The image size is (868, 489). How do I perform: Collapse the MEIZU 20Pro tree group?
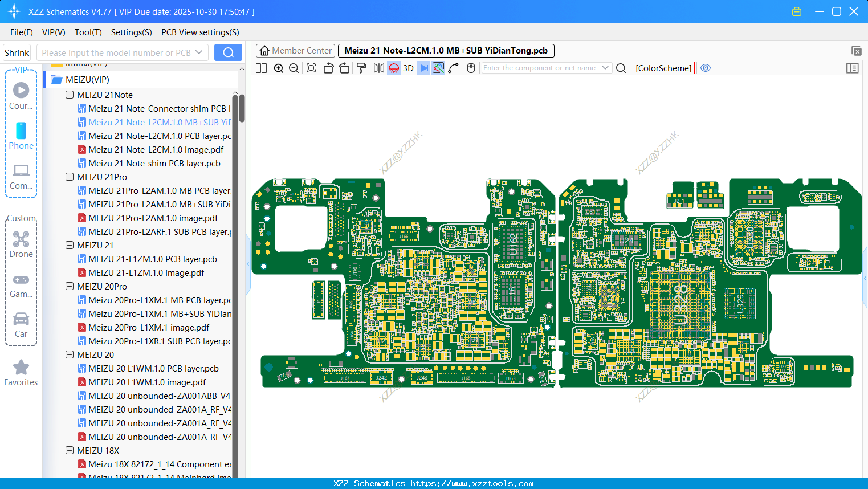[70, 287]
